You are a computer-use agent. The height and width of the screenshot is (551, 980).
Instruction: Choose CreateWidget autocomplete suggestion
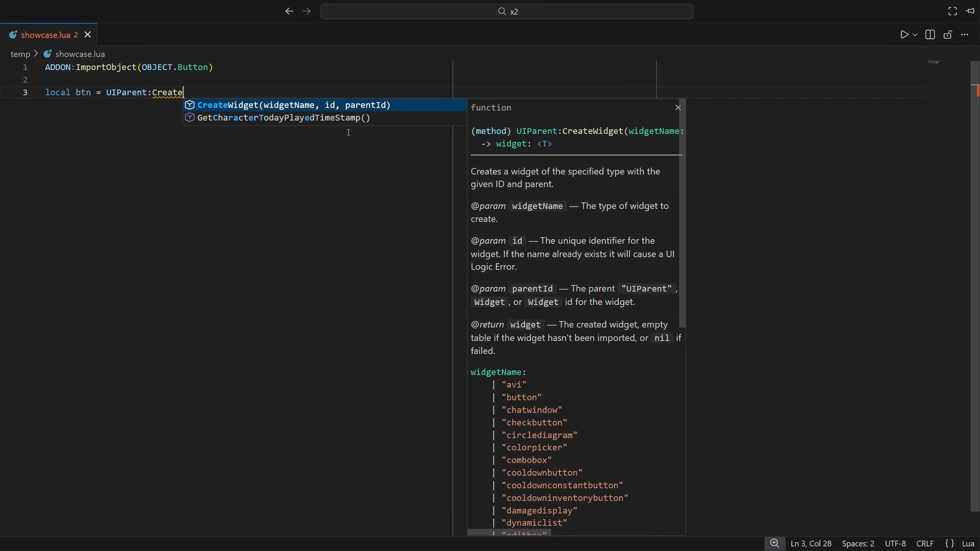point(325,105)
